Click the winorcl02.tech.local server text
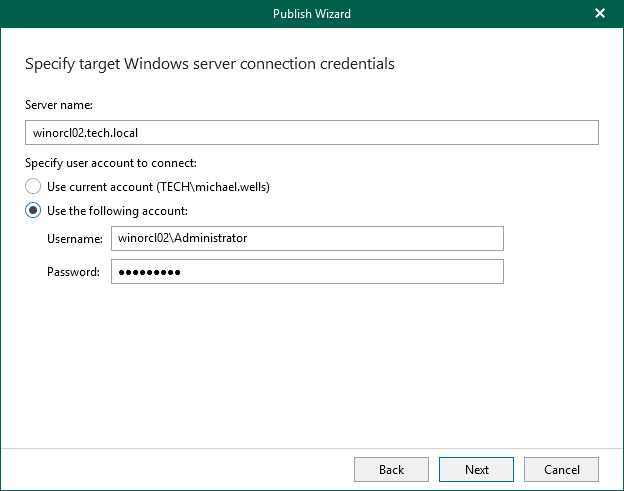Viewport: 624px width, 491px height. coord(91,133)
